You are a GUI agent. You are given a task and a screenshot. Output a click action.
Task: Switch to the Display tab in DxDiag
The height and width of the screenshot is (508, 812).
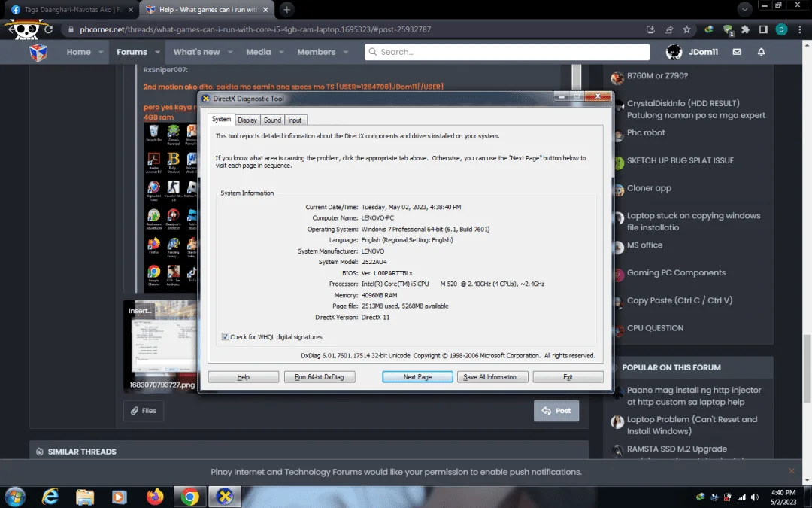[x=247, y=120]
